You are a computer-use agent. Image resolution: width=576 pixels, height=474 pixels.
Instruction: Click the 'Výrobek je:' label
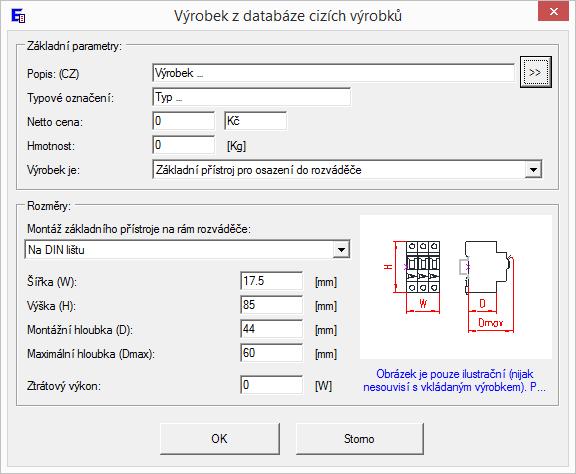click(x=53, y=170)
